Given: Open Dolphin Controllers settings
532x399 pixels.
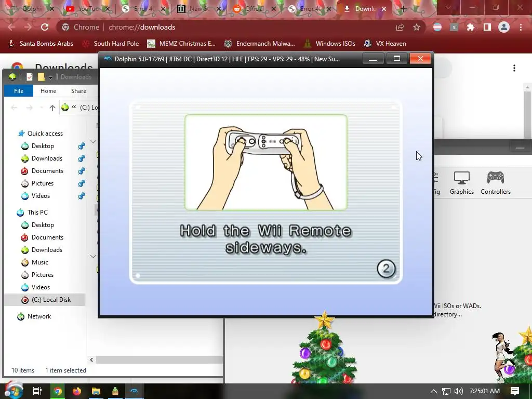Looking at the screenshot, I should pyautogui.click(x=495, y=183).
